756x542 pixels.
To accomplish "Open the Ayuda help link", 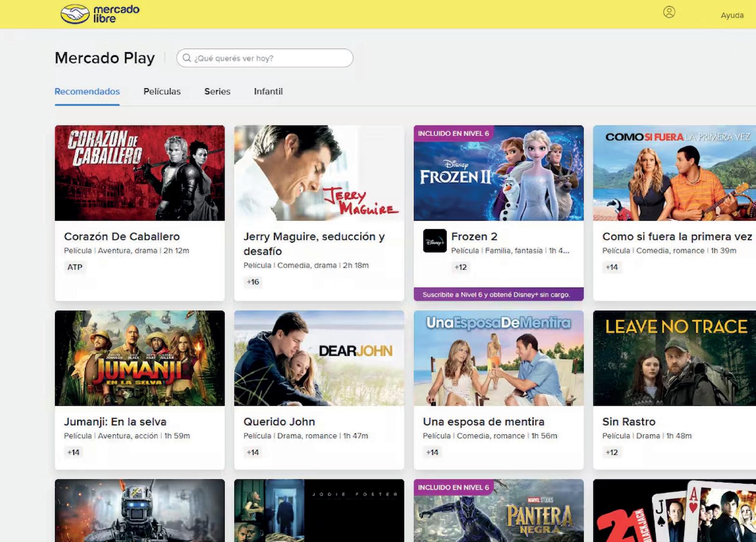I will [732, 15].
